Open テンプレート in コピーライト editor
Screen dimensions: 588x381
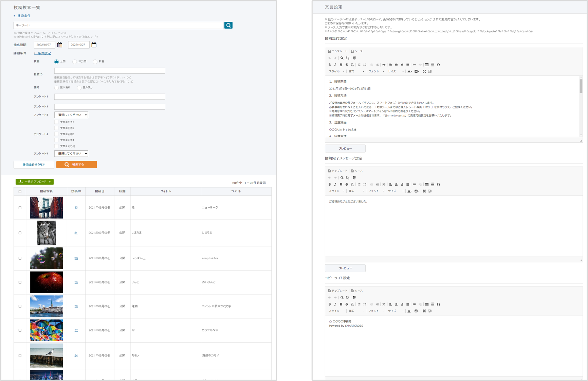coord(338,291)
